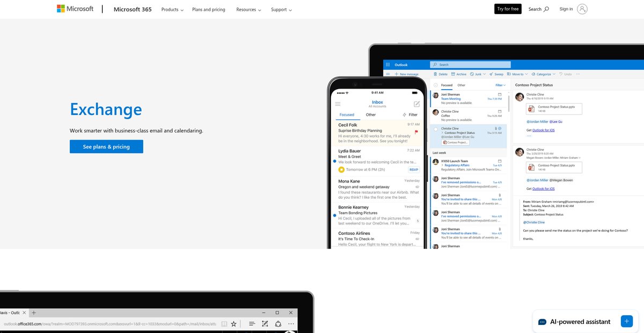This screenshot has width=644, height=333.
Task: Click the yellow calendar icon beside Tomorrow at 6 PM
Action: (341, 169)
